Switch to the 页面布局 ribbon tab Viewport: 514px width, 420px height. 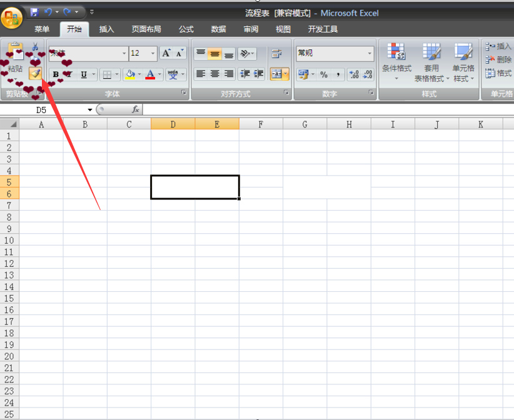[146, 29]
